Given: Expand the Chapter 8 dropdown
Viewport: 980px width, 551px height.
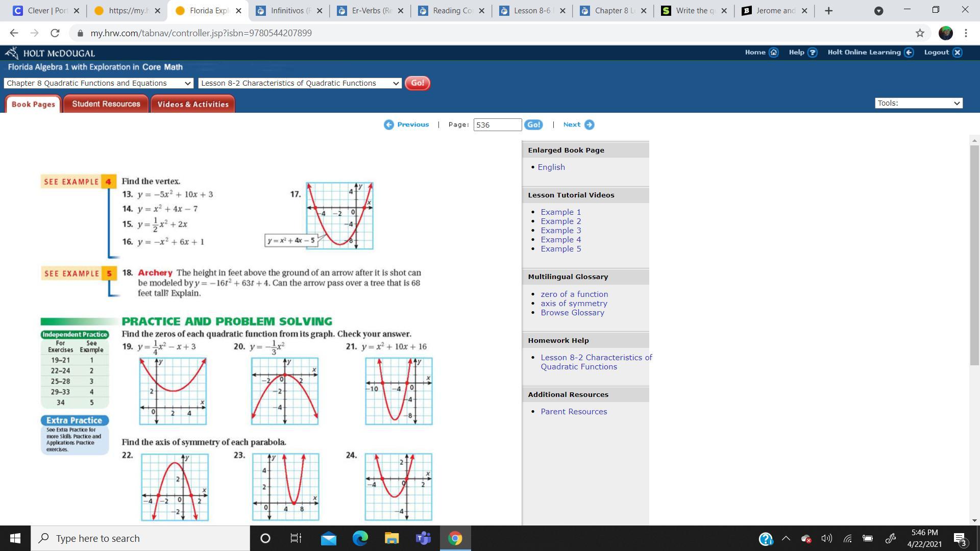Looking at the screenshot, I should tap(99, 83).
